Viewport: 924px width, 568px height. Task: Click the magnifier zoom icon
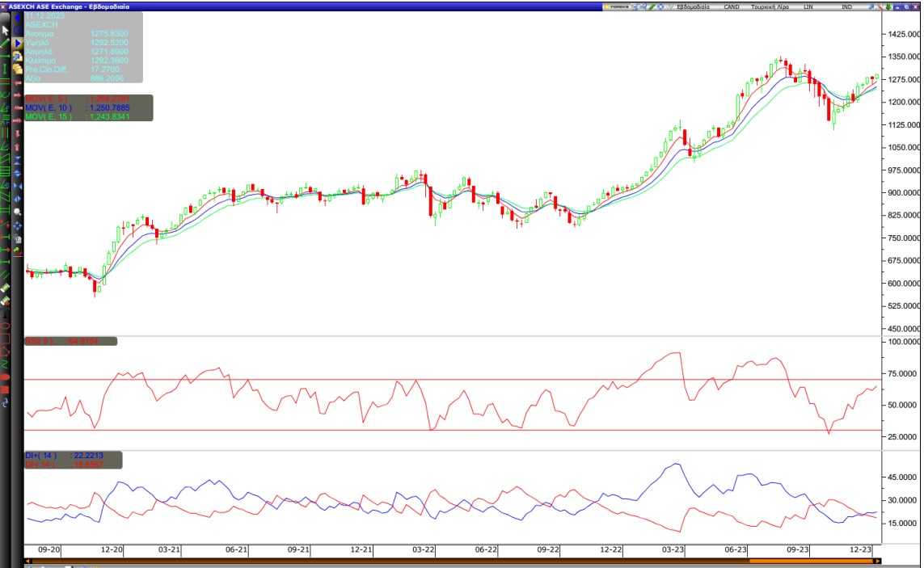coord(17,212)
